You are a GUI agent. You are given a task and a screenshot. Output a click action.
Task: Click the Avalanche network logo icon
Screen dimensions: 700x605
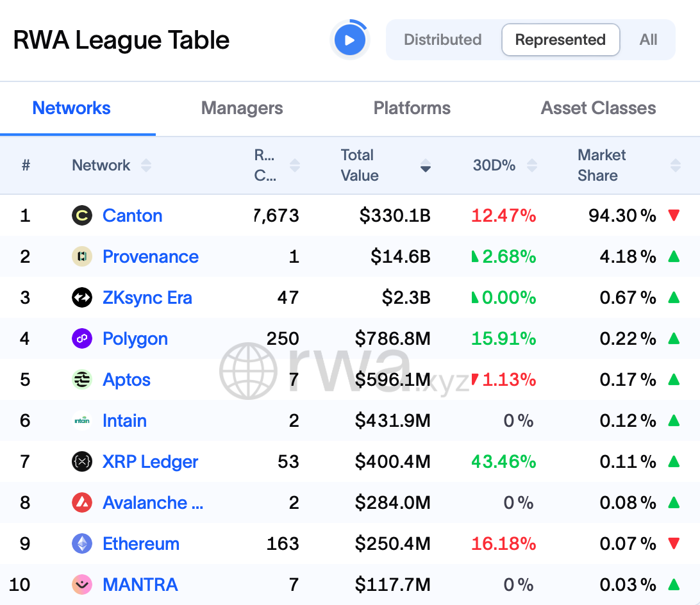(82, 502)
